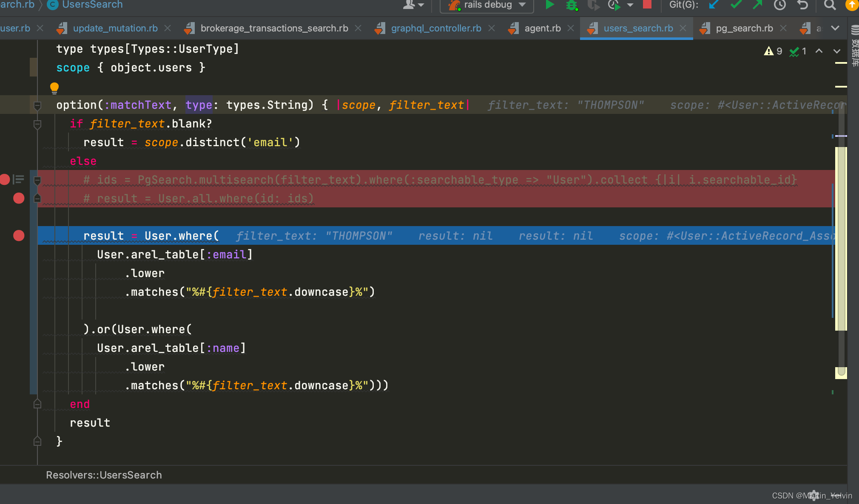Click the Resolvers::UsersSearch status breadcrumb
The image size is (859, 504).
(104, 475)
